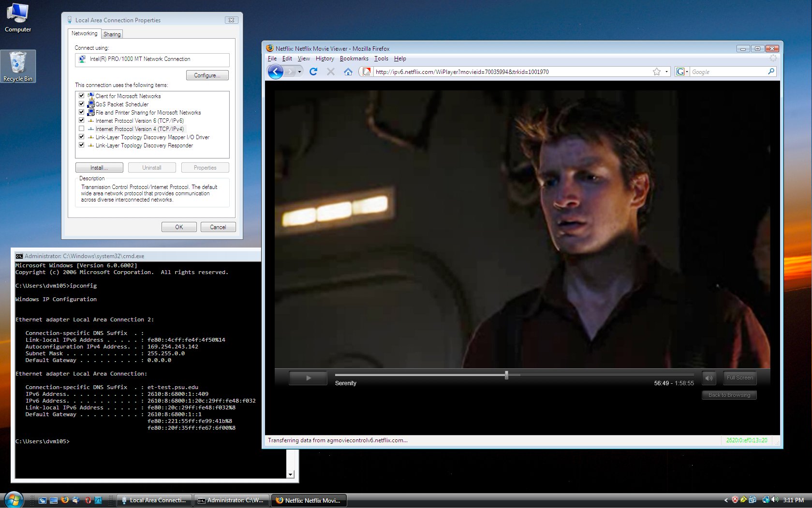Click the VMware Tools tray icon
The width and height of the screenshot is (812, 508).
753,500
